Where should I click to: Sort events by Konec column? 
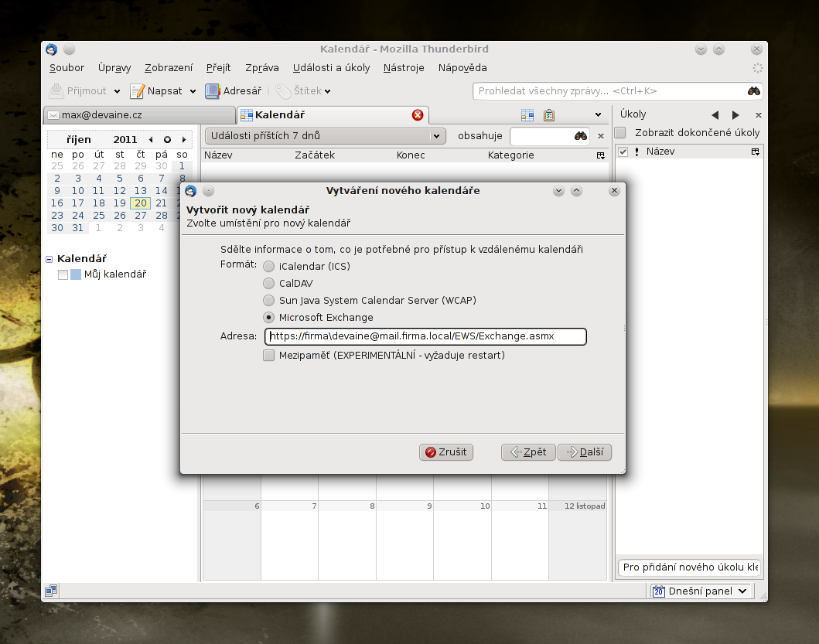(x=411, y=155)
